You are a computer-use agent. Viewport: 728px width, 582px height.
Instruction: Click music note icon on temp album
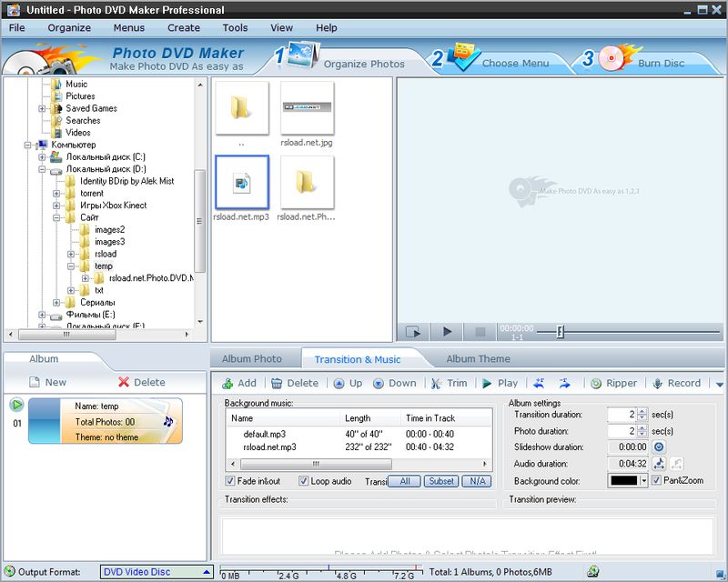(168, 421)
